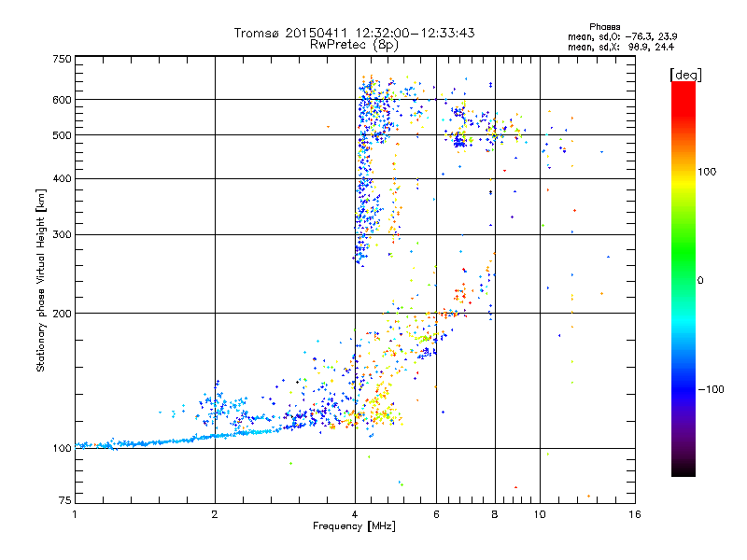Click x-axis tick label '6'
This screenshot has width=747, height=560.
[436, 514]
